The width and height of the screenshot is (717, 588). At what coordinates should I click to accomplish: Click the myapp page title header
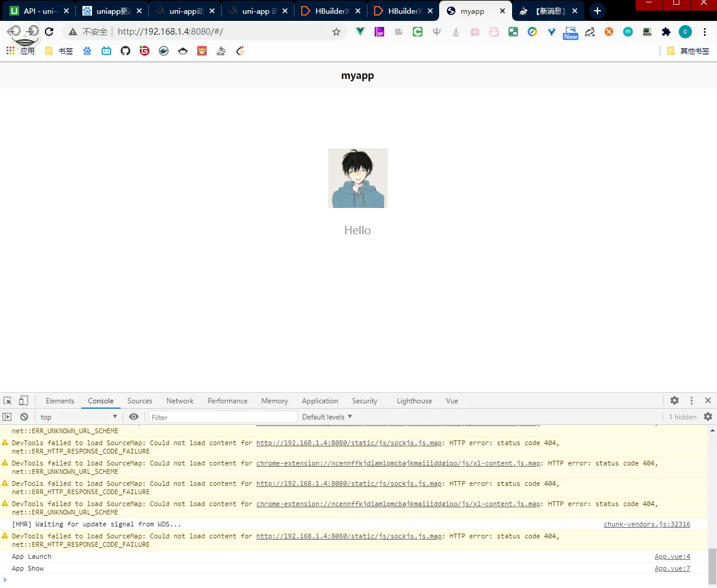(357, 76)
